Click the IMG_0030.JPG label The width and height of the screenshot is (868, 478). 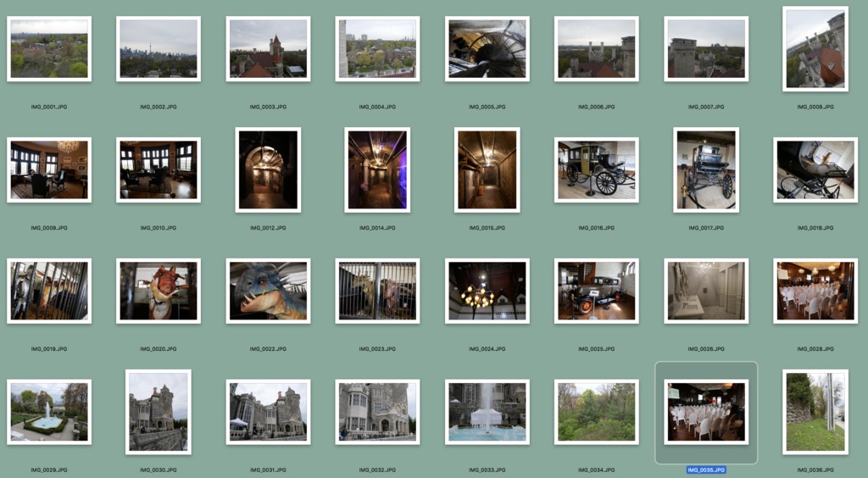tap(159, 470)
